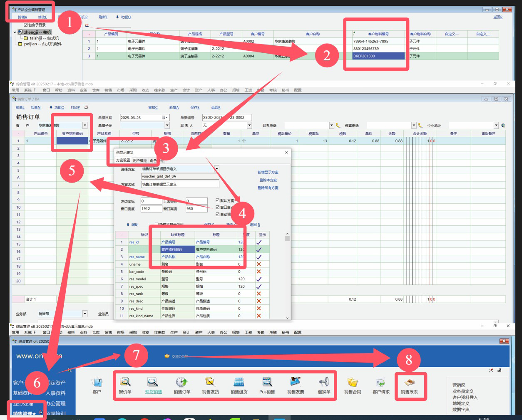The height and width of the screenshot is (420, 522).
Task: Click the column list vertical scrollbar
Action: pos(287,274)
